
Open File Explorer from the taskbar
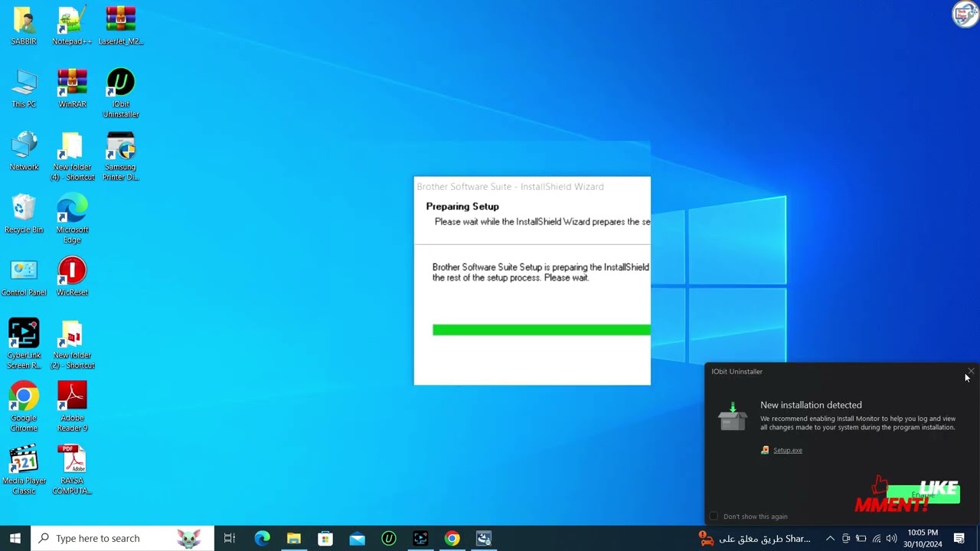click(293, 539)
